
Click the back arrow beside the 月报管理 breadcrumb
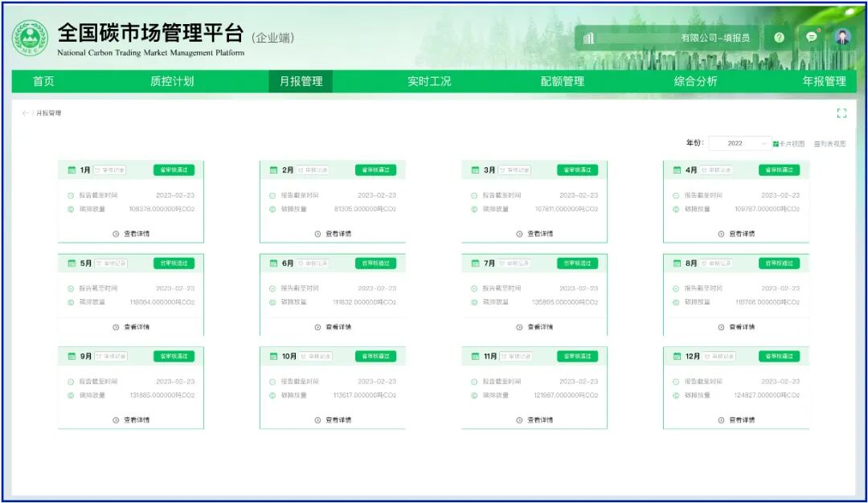[x=25, y=112]
